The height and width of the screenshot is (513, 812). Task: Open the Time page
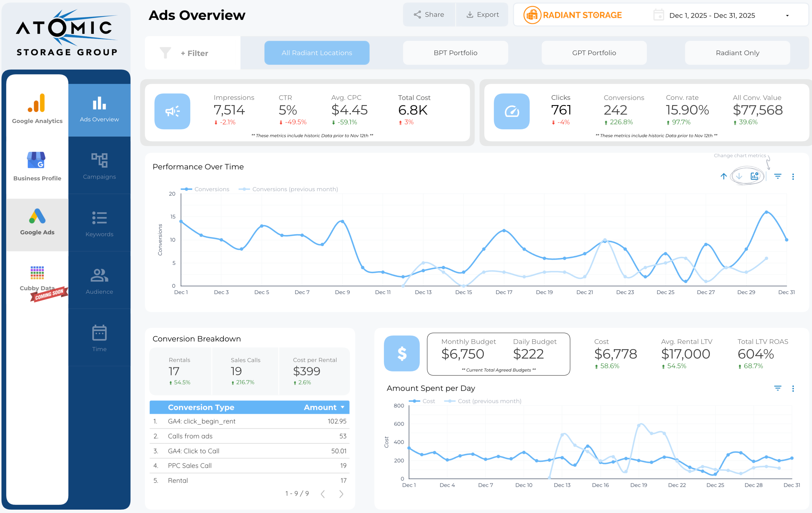coord(99,338)
